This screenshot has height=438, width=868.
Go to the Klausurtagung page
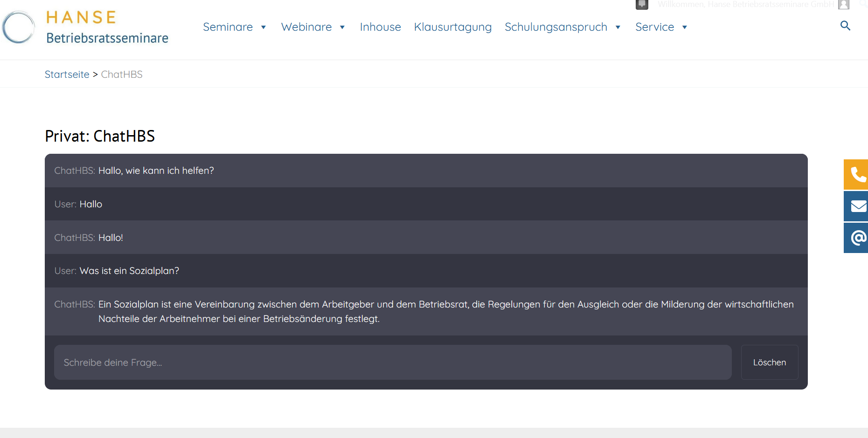point(452,27)
